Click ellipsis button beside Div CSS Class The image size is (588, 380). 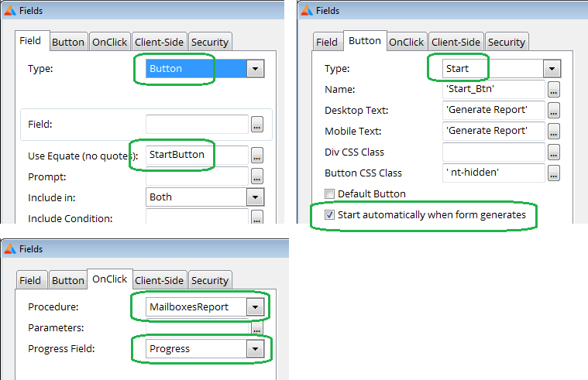coord(553,152)
